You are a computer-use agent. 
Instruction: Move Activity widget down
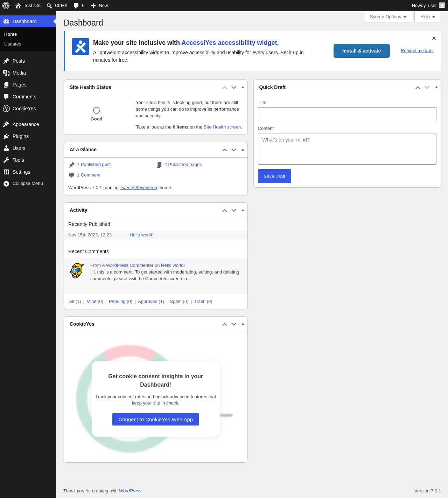234,210
